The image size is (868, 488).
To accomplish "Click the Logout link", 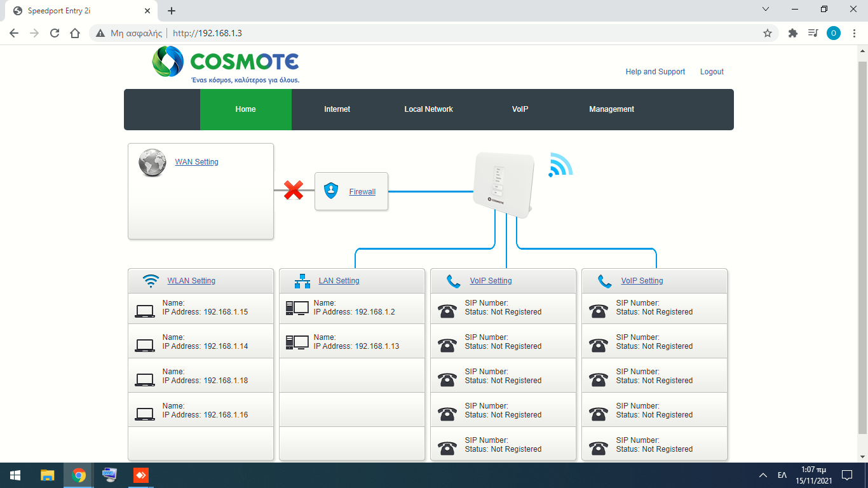I will click(x=712, y=72).
